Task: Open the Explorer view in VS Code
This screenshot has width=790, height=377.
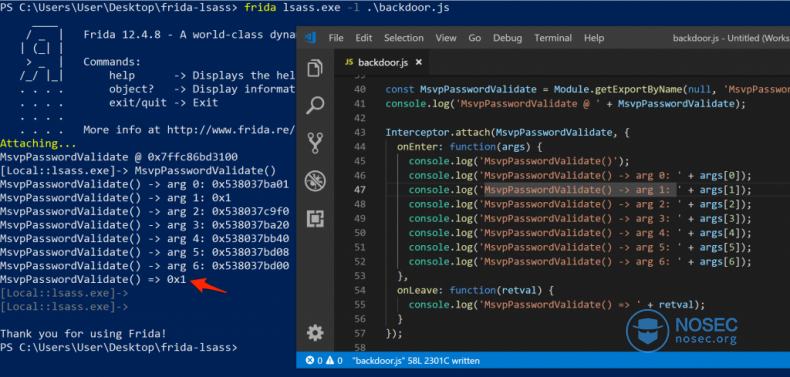Action: click(x=315, y=69)
